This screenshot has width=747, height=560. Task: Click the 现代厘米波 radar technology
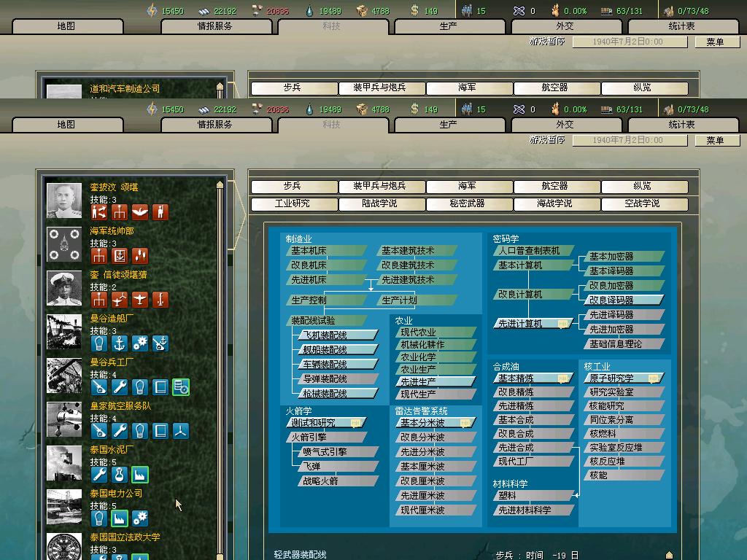pyautogui.click(x=436, y=510)
